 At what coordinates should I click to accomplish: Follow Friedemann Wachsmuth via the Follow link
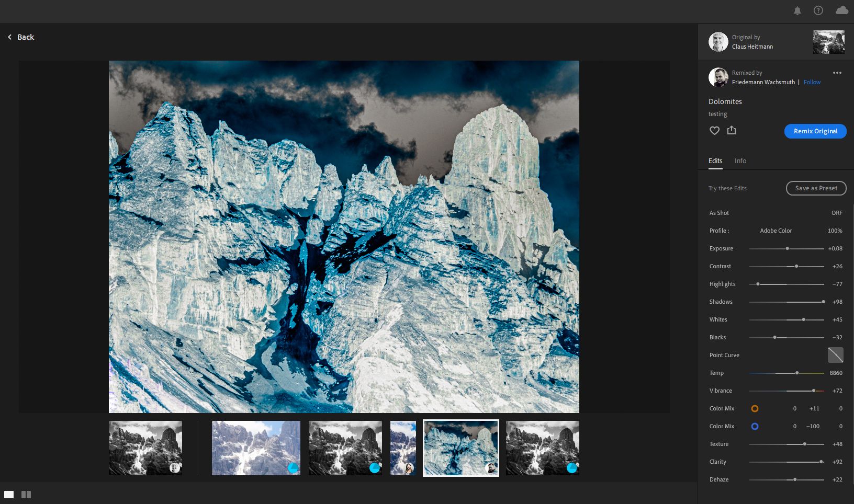[812, 82]
